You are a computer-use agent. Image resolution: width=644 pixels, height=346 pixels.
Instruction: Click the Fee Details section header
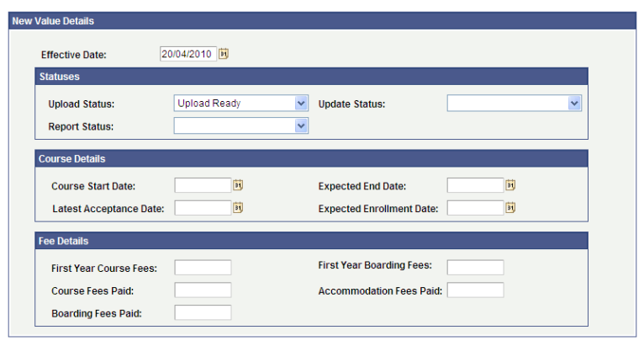[x=311, y=241]
